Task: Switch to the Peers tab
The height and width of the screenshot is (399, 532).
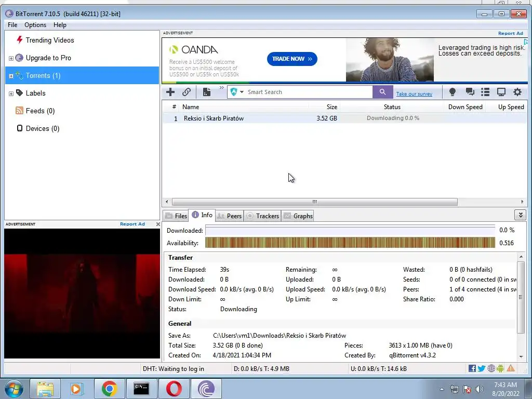Action: [x=229, y=216]
